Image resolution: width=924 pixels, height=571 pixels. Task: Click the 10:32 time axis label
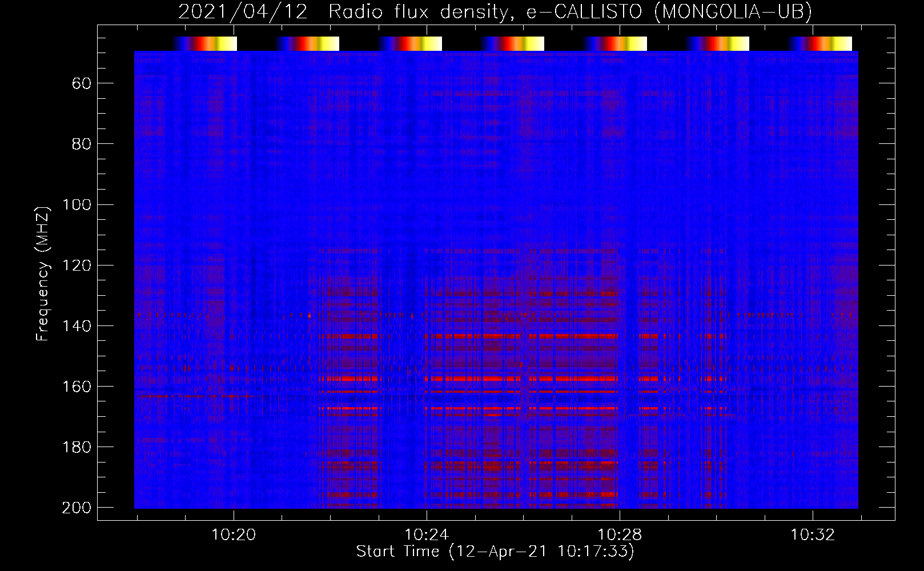pos(813,535)
